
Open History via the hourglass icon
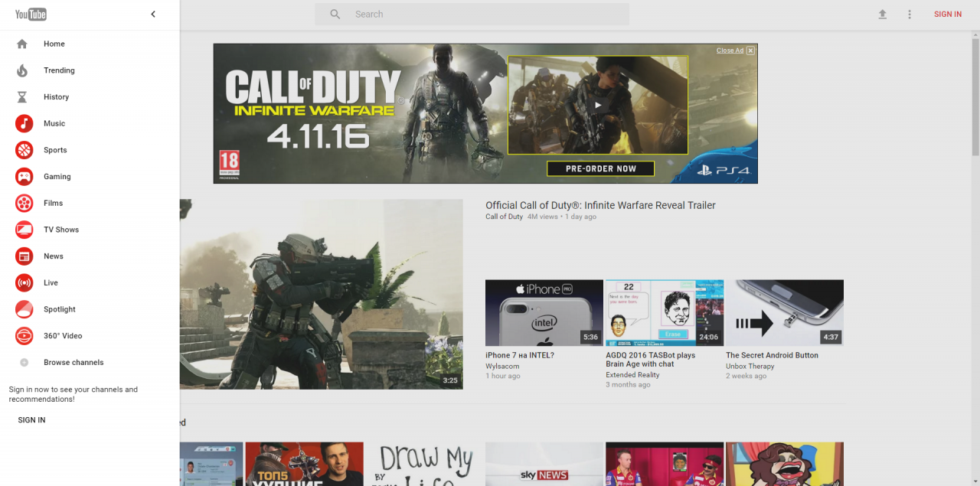(22, 97)
